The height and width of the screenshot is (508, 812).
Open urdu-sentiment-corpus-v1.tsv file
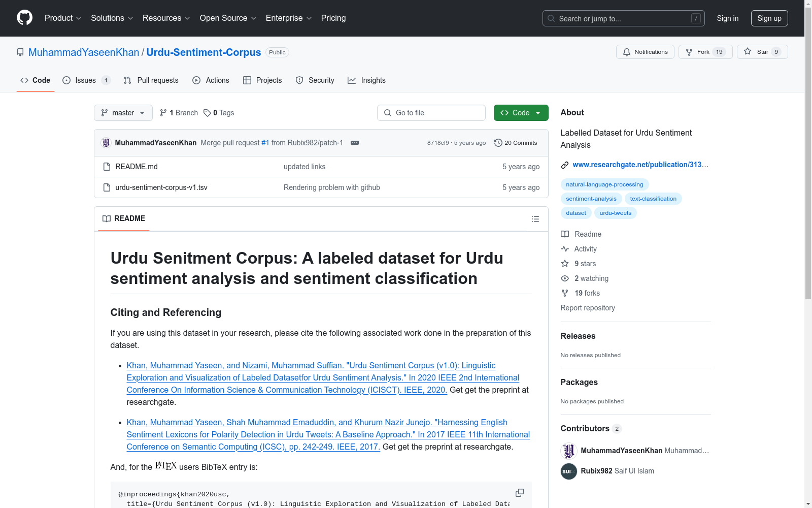point(161,187)
